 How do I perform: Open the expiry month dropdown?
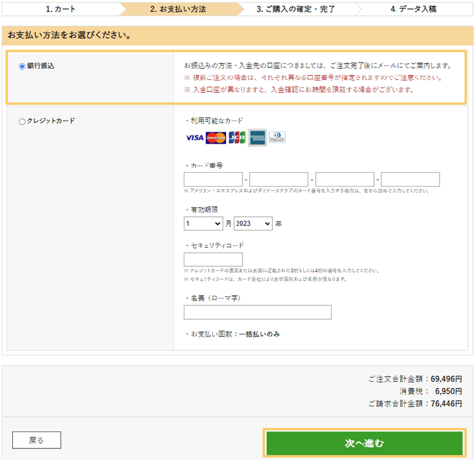coord(203,224)
